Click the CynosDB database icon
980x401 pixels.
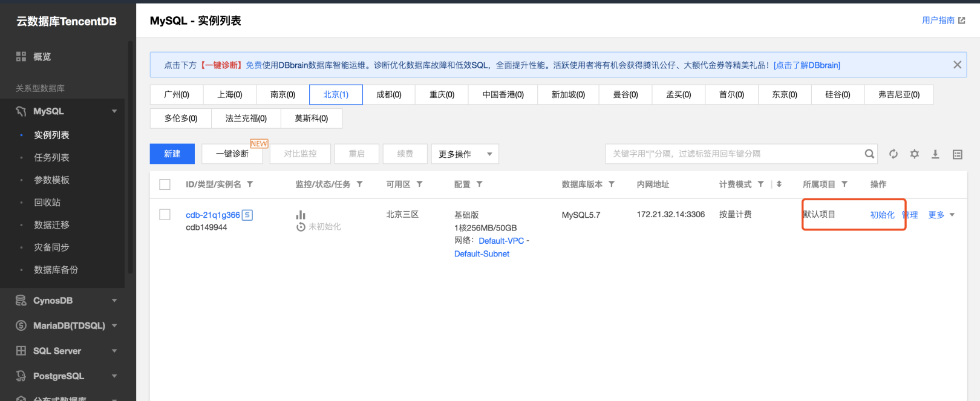[x=21, y=301]
